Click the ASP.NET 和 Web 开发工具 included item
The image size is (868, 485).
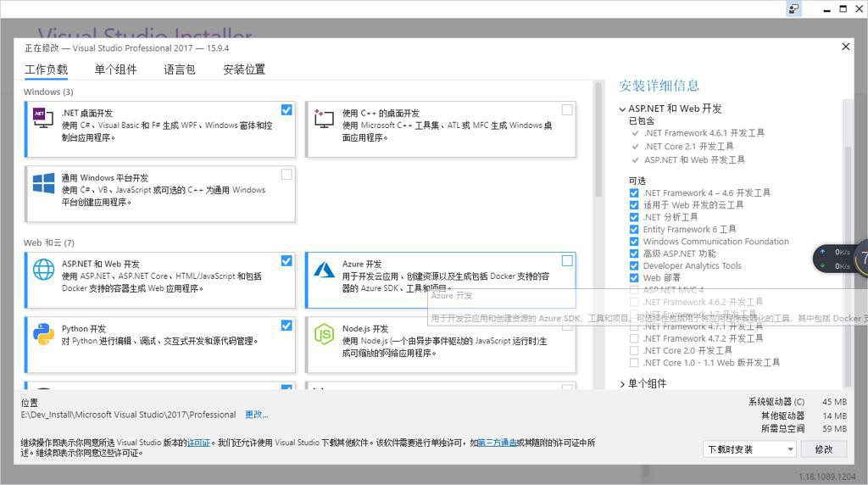pos(694,160)
